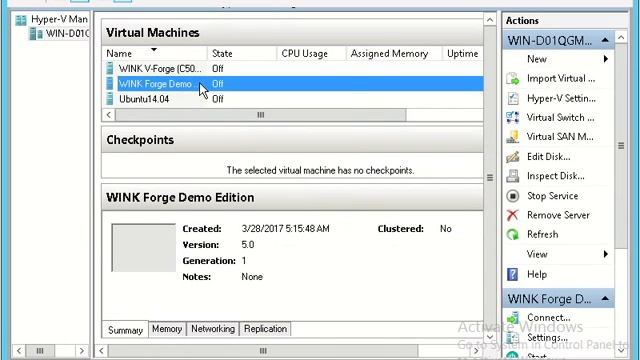
Task: Switch to the Summary tab
Action: point(125,330)
